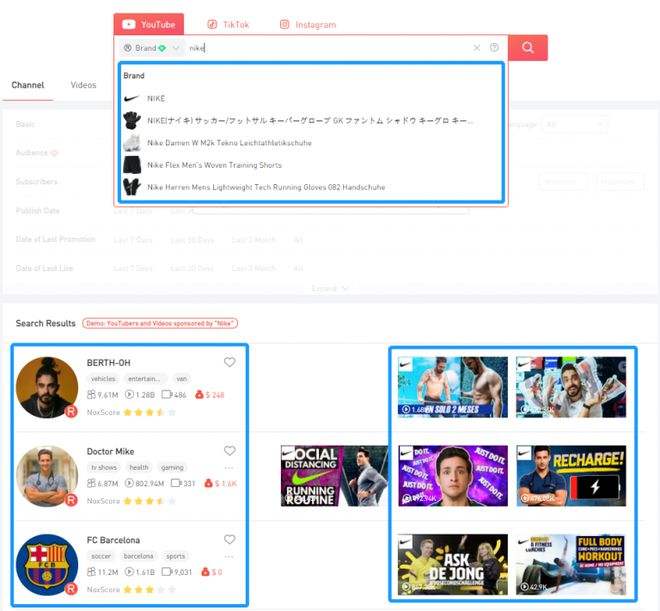Open Social Distancing Running Routine video
The width and height of the screenshot is (660, 611).
[x=334, y=476]
